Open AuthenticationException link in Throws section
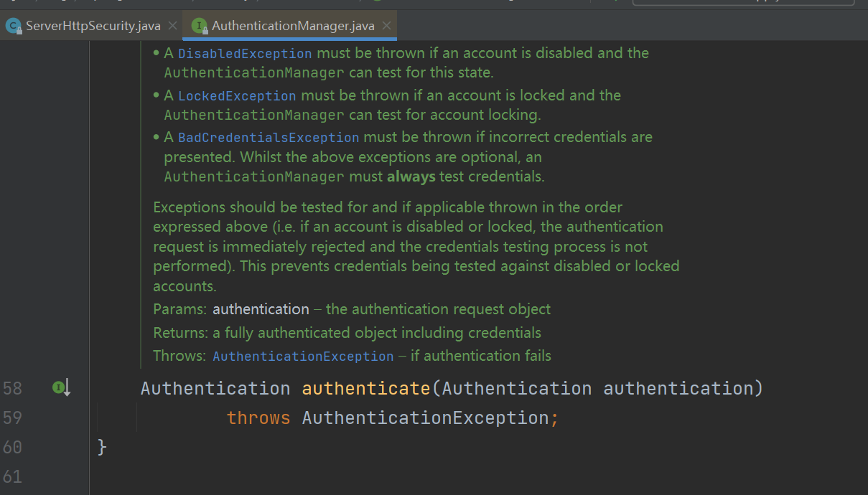868x495 pixels. [x=303, y=357]
